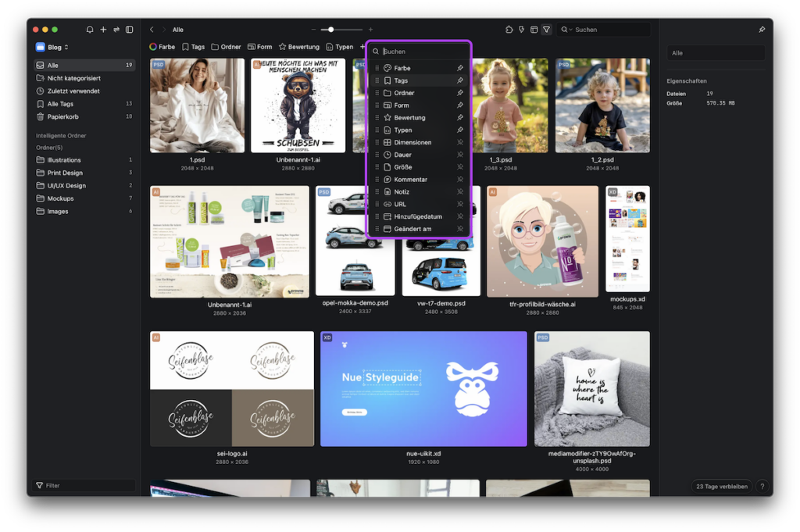The height and width of the screenshot is (532, 800).
Task: Choose Hinzufügedatum from the filter dropdown list
Action: pos(419,216)
